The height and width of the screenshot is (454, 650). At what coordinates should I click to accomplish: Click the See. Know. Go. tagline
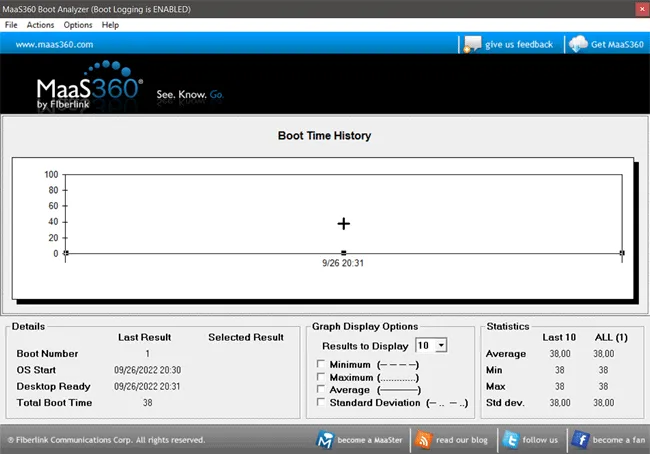click(x=190, y=95)
